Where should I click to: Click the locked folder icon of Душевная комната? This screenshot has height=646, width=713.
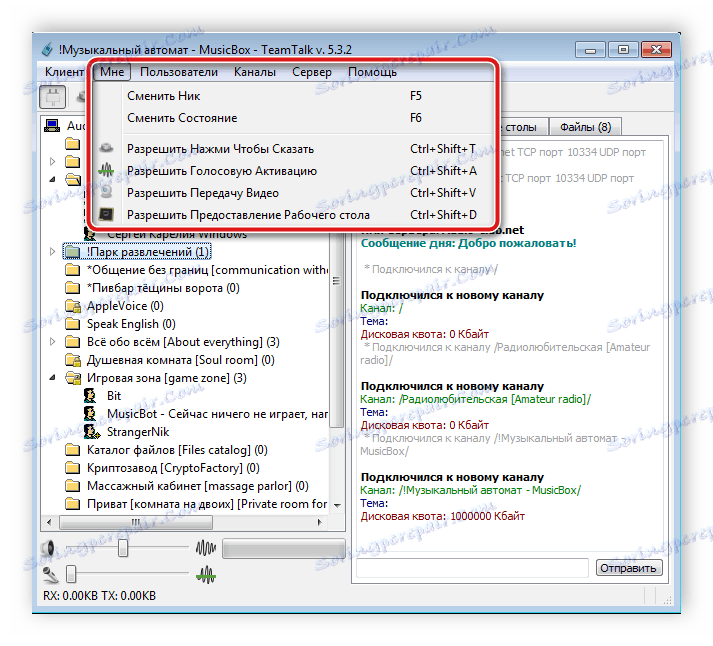pyautogui.click(x=73, y=360)
